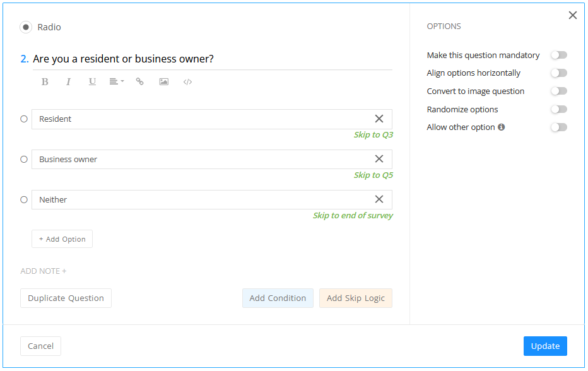Apply underline formatting to question text
Viewport: 588px width, 371px height.
(92, 82)
